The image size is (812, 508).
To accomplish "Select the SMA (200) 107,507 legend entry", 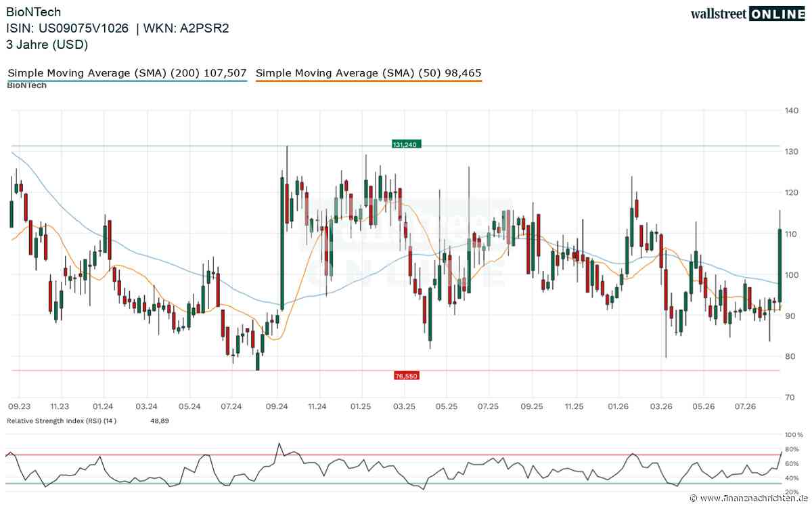I will 127,72.
